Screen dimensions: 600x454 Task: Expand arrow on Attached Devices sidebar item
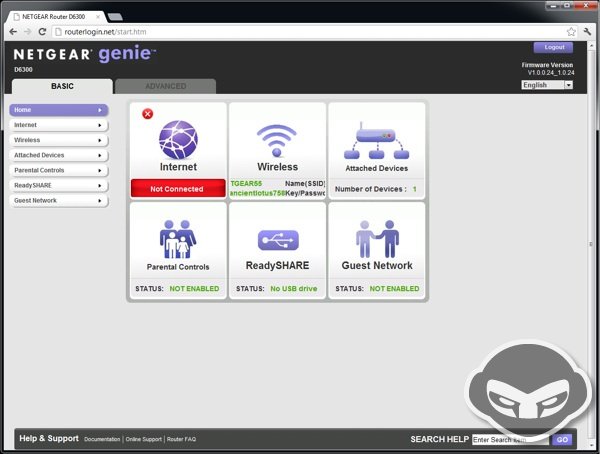point(100,155)
